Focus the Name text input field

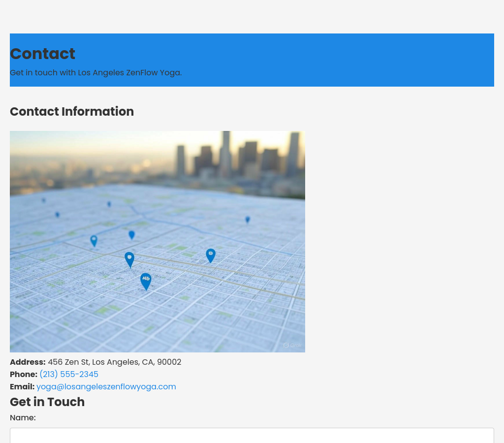(x=252, y=436)
